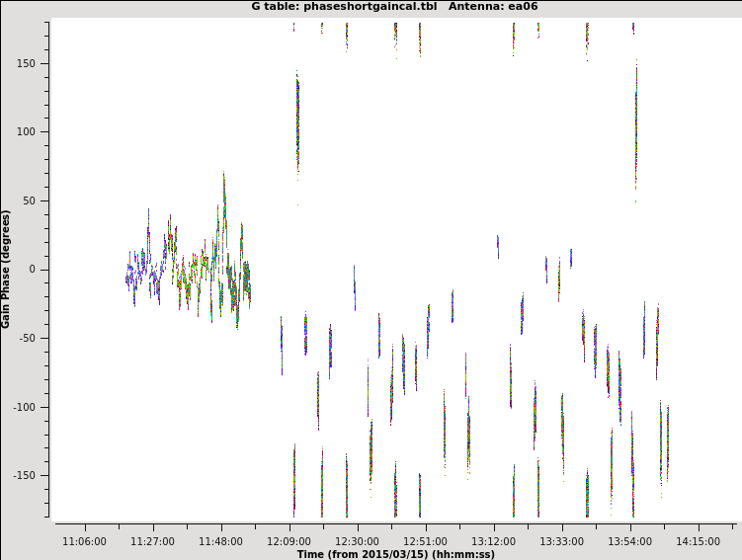Select the 11:06:00 time tick label
The height and width of the screenshot is (560, 742).
tap(84, 541)
